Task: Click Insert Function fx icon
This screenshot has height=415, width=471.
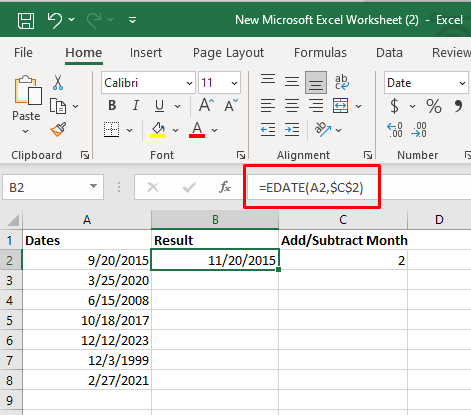Action: (x=225, y=187)
